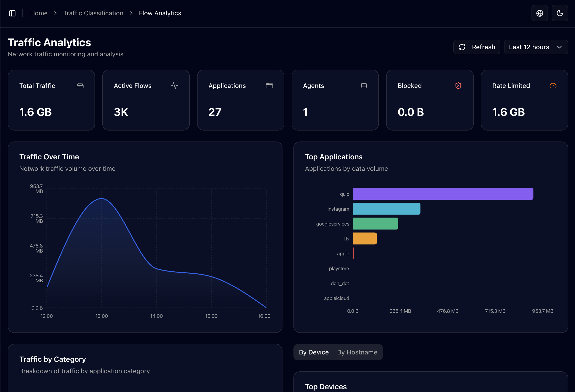Click the tls label
The height and width of the screenshot is (392, 575).
(346, 239)
